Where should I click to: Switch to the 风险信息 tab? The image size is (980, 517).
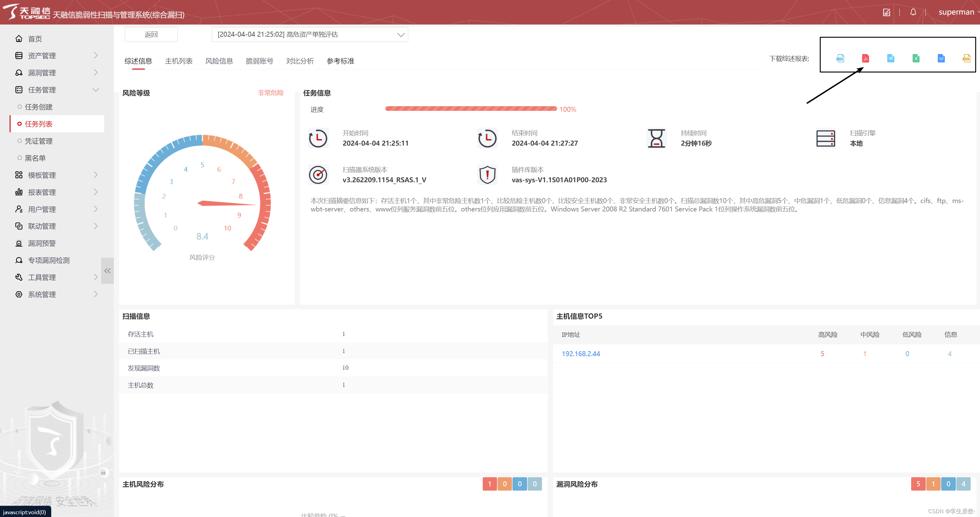click(219, 61)
